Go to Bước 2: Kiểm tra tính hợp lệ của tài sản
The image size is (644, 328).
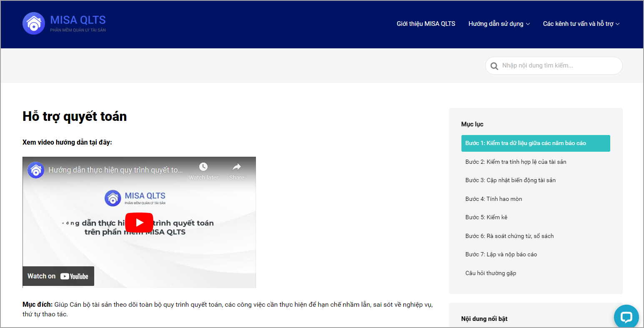[x=516, y=162]
